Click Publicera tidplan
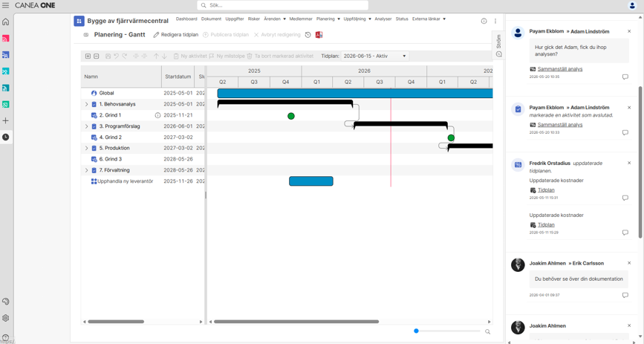This screenshot has height=344, width=644. 226,35
